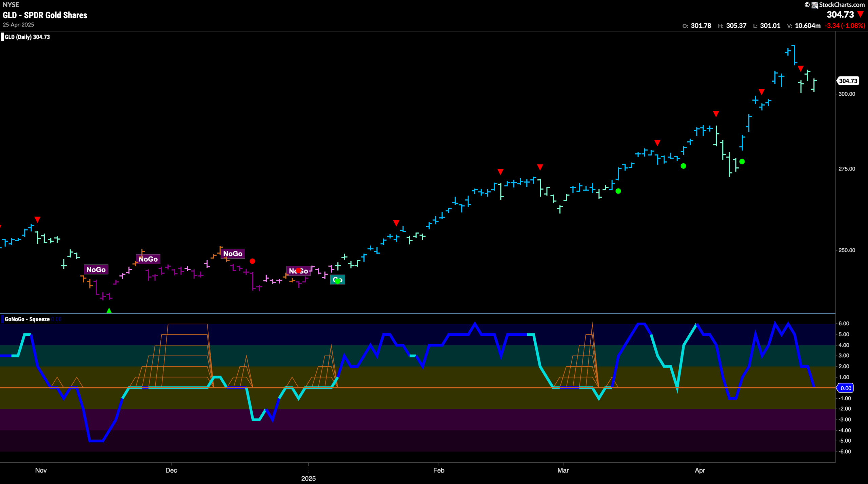Click the red down-triangle in late March
The image size is (868, 484).
click(x=657, y=143)
